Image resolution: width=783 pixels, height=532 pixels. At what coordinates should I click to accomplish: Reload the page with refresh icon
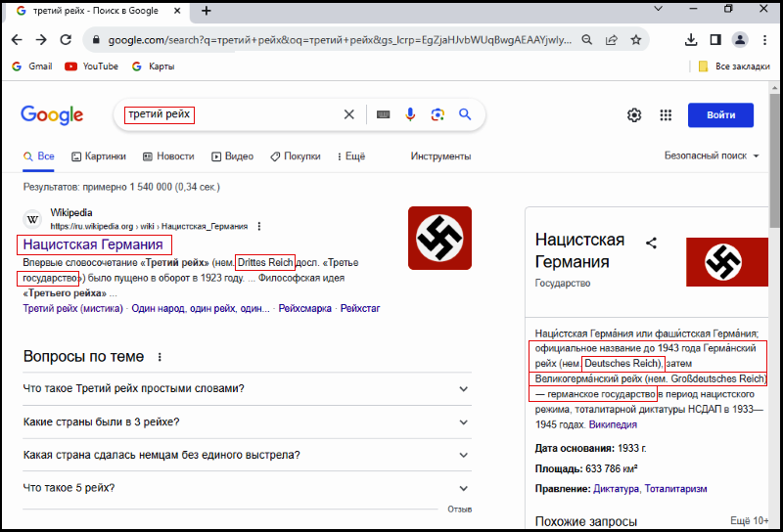(66, 40)
